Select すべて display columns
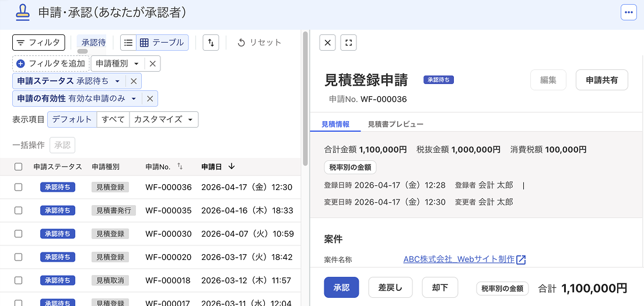Viewport: 644px width, 306px height. point(113,119)
